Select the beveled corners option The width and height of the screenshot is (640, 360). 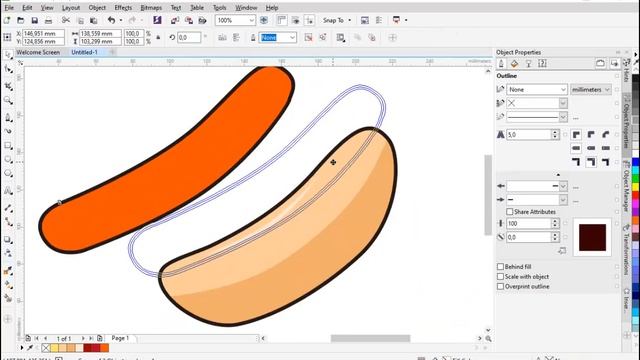coord(606,134)
